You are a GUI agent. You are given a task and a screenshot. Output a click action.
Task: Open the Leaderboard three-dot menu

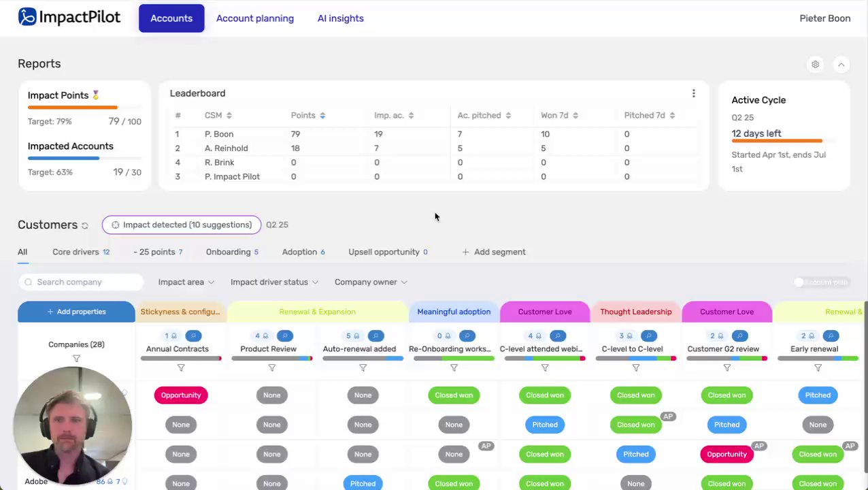693,93
